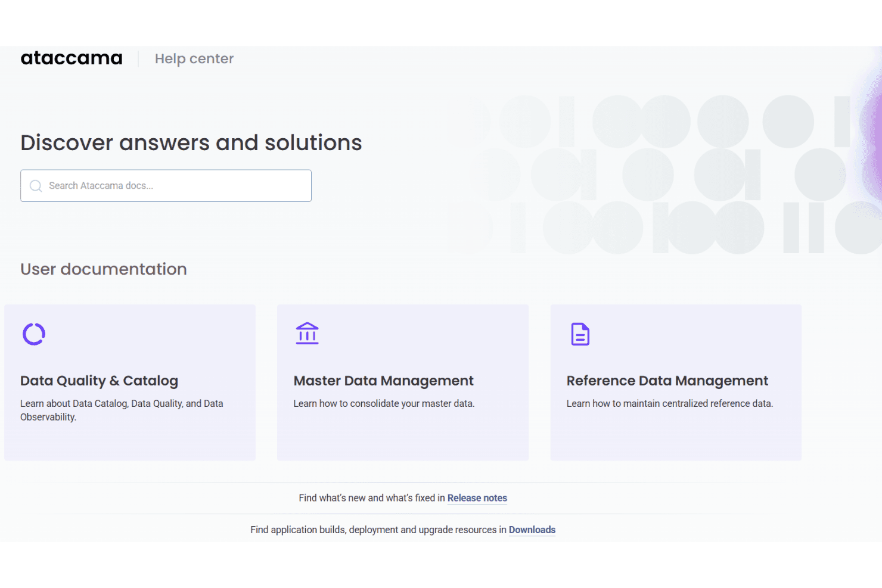This screenshot has width=882, height=588.
Task: Click the Reference Data Management document icon
Action: click(x=580, y=334)
